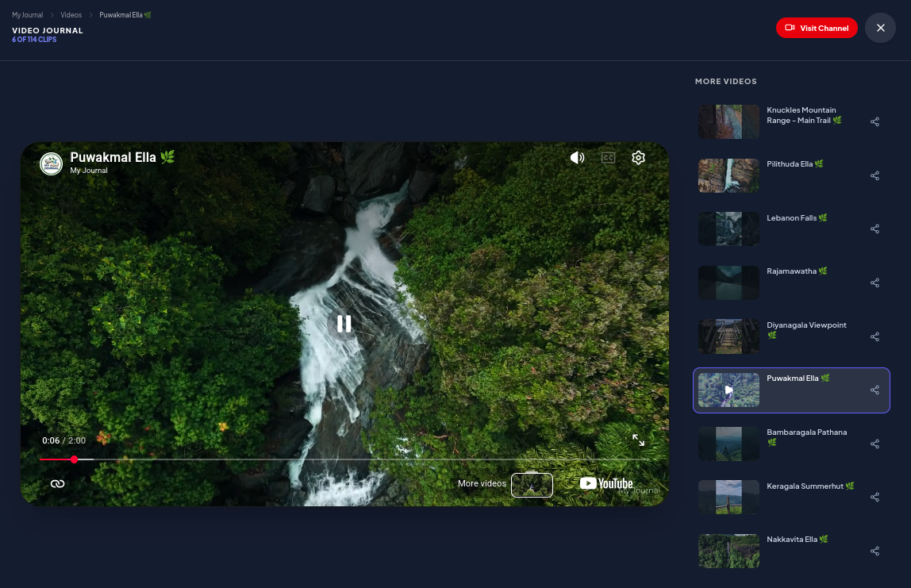The width and height of the screenshot is (911, 588).
Task: Click My Journal channel name under title
Action: [89, 171]
